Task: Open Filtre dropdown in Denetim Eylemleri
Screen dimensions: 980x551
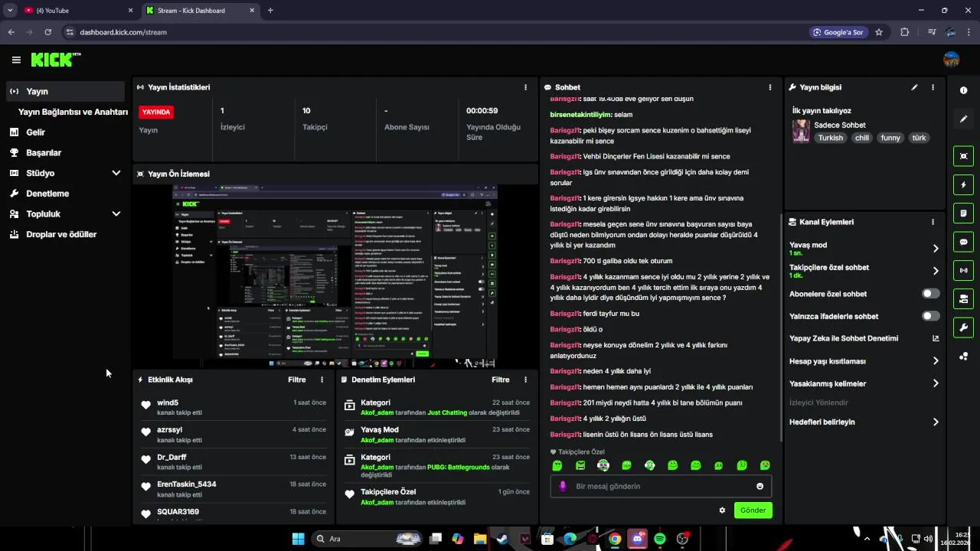Action: click(500, 380)
